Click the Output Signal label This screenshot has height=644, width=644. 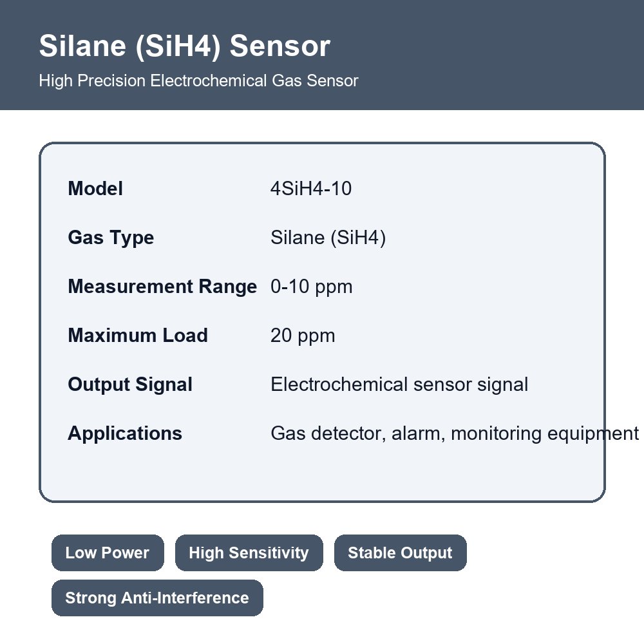(130, 384)
